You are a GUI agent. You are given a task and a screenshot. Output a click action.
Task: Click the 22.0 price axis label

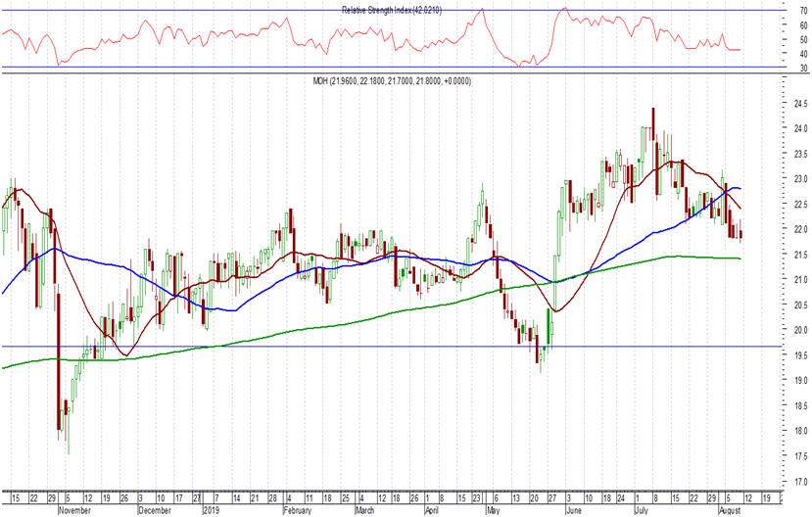pos(801,229)
